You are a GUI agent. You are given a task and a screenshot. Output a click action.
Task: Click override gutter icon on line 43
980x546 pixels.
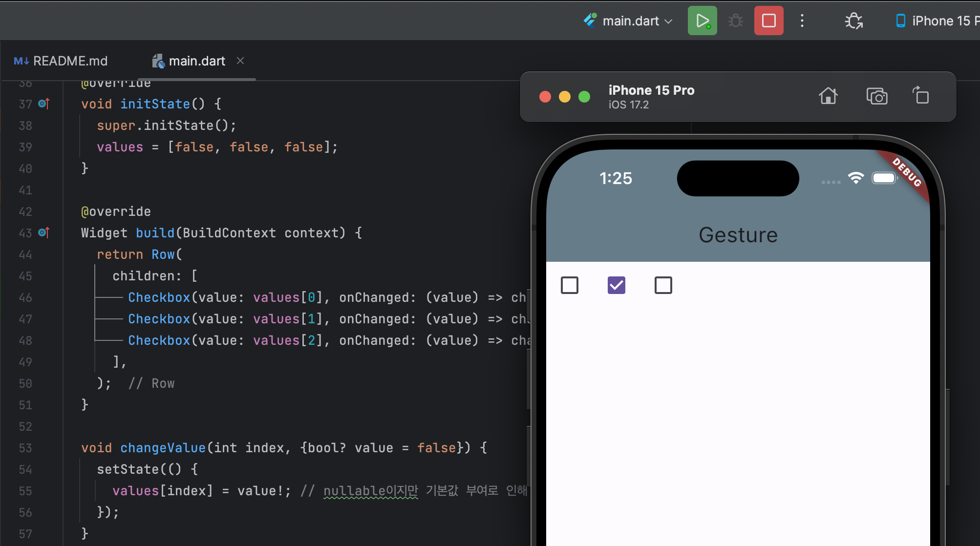point(43,232)
